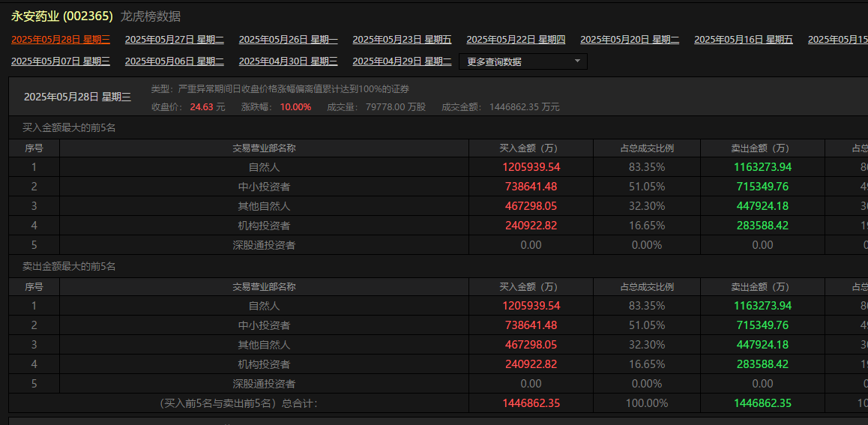
Task: Open the 2025年05月06日 星期二 data link
Action: tap(175, 61)
